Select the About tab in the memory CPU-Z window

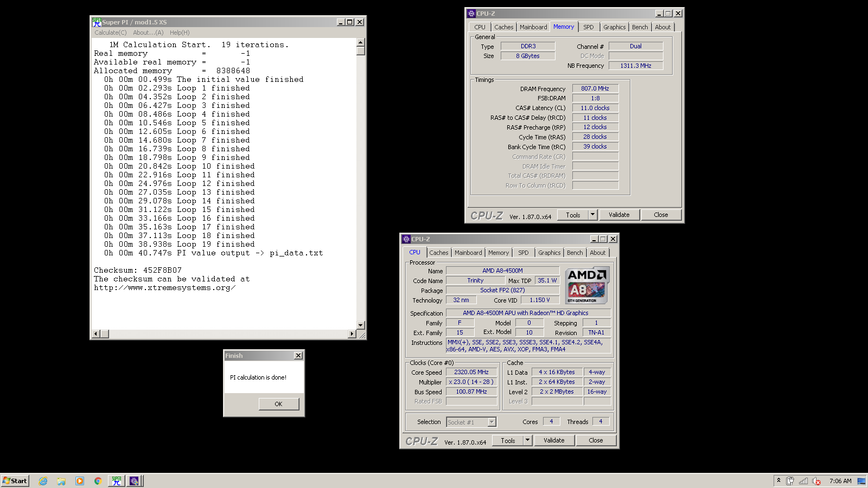(x=662, y=27)
